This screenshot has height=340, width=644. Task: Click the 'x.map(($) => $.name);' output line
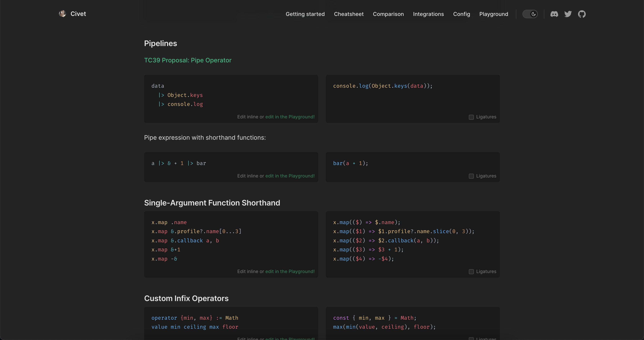(366, 222)
